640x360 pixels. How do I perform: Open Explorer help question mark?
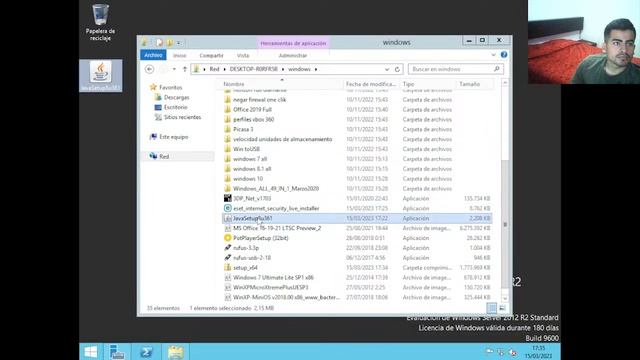click(504, 55)
